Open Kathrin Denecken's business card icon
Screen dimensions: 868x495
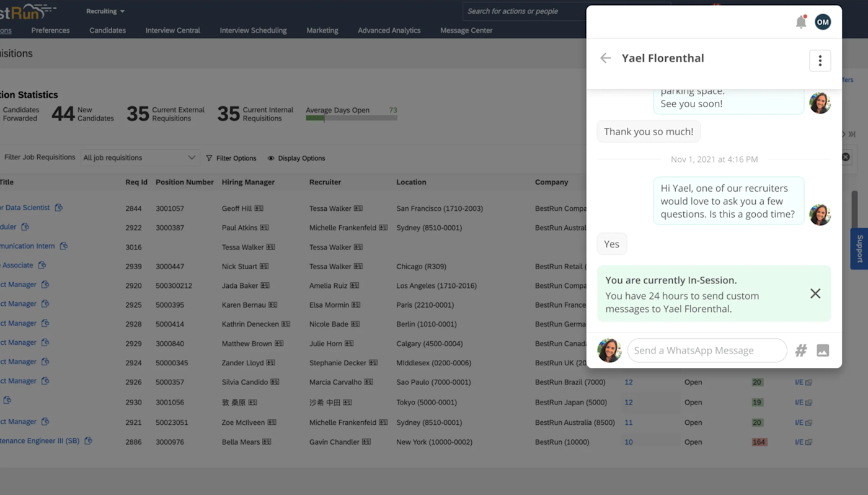(286, 324)
